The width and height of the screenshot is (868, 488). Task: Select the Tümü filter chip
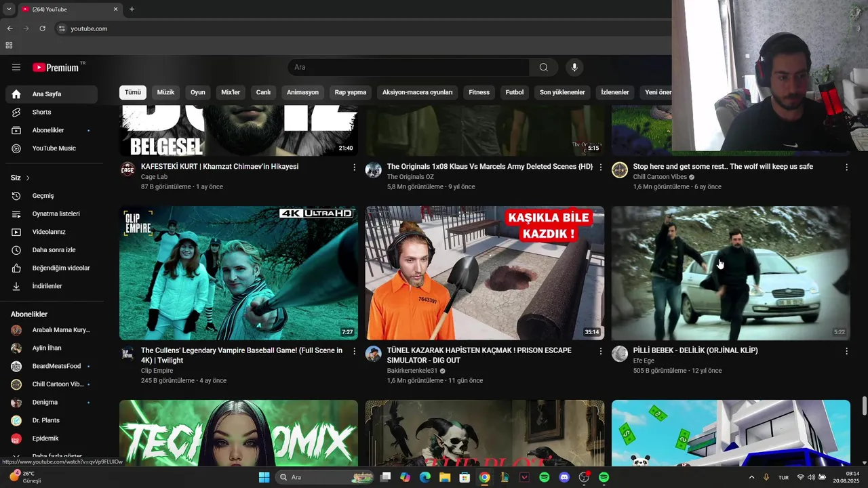(x=133, y=92)
